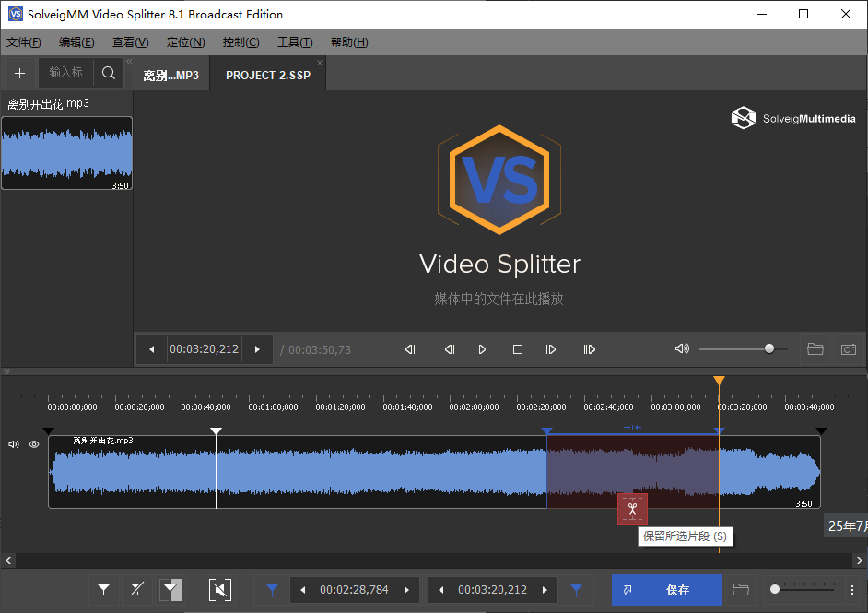Step the 00:03:20,212 end time forward in bottom toolbar
868x613 pixels.
(x=545, y=590)
